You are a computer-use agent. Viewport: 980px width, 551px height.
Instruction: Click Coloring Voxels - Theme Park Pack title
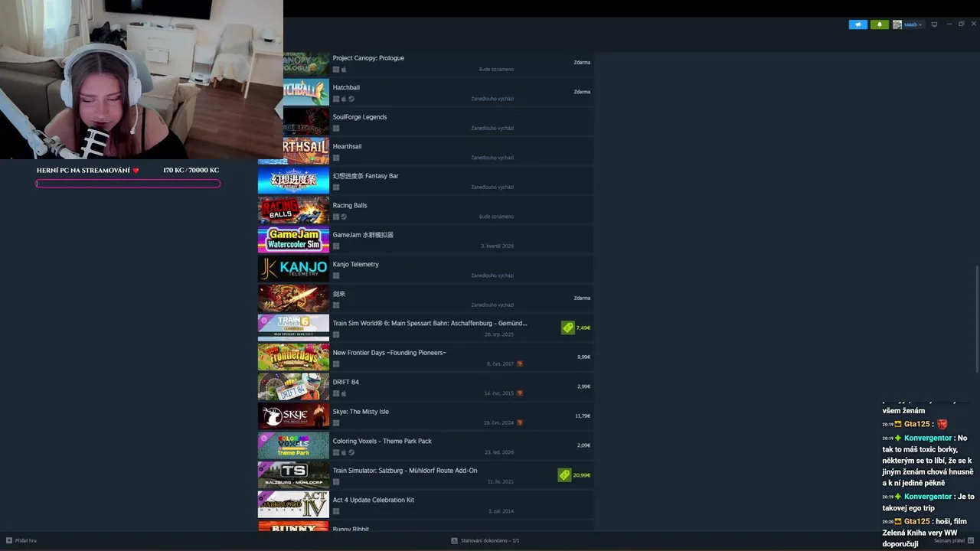(382, 441)
